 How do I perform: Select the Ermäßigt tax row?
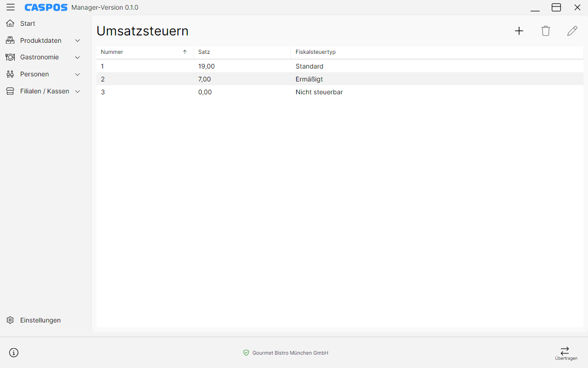340,79
